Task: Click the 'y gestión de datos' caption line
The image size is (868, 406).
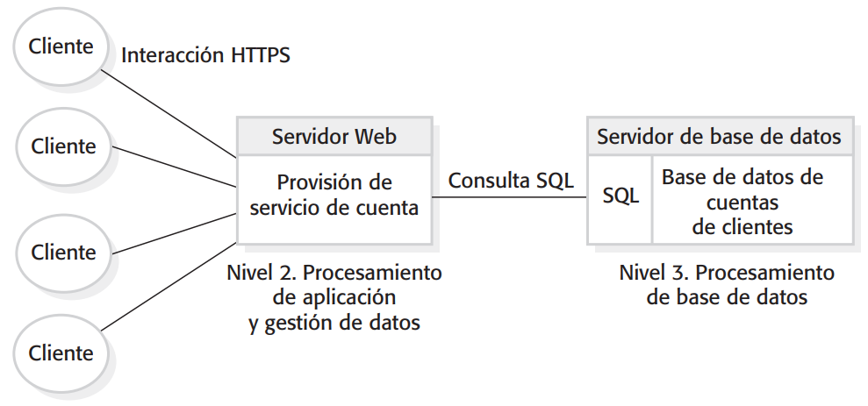Action: point(334,323)
